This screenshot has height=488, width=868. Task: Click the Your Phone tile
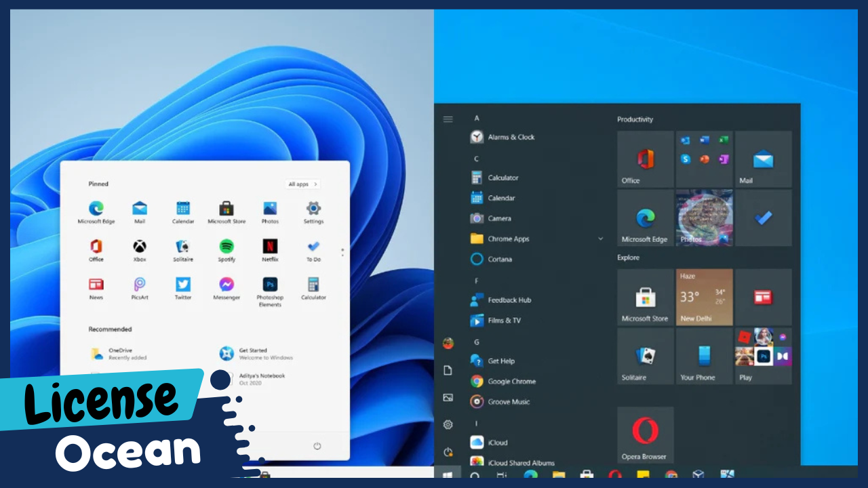704,356
